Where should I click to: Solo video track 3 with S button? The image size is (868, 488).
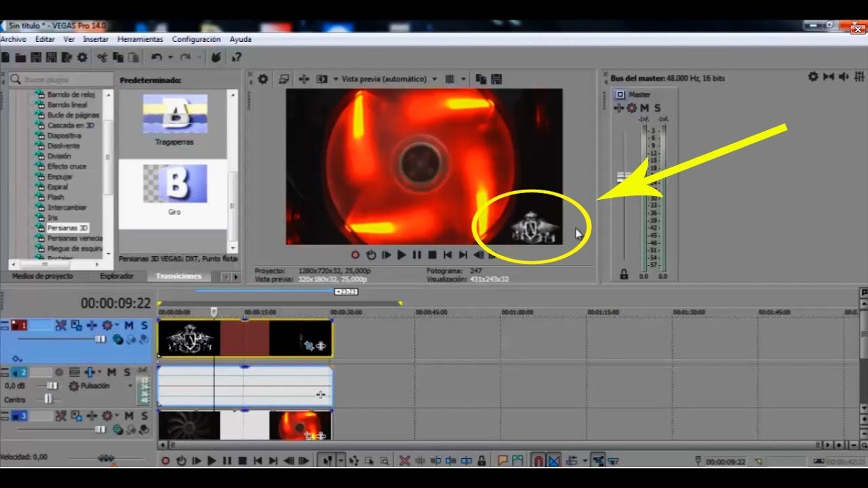(x=144, y=415)
